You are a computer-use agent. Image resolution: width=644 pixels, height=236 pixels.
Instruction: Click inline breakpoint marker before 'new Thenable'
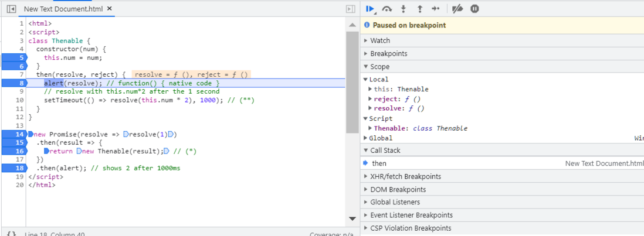click(79, 151)
